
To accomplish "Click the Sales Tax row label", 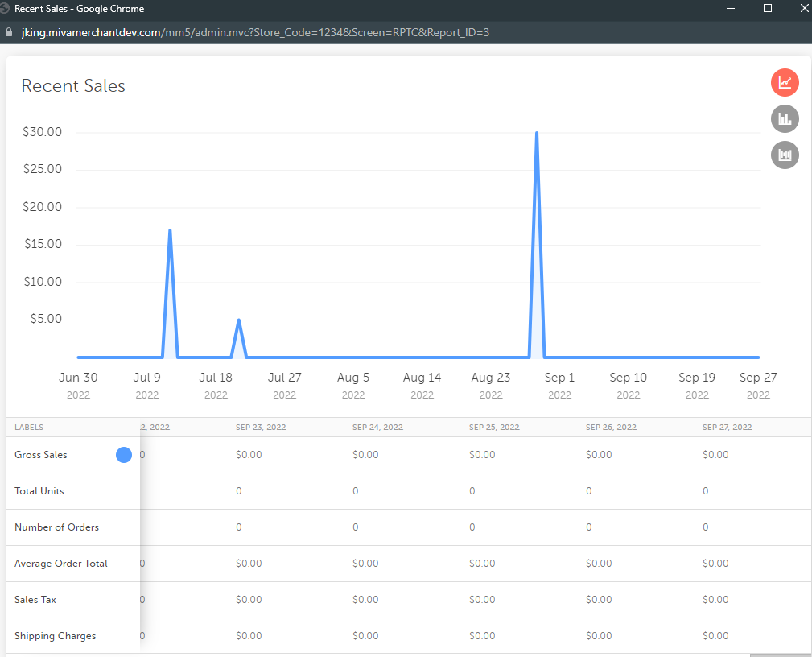I will coord(35,599).
